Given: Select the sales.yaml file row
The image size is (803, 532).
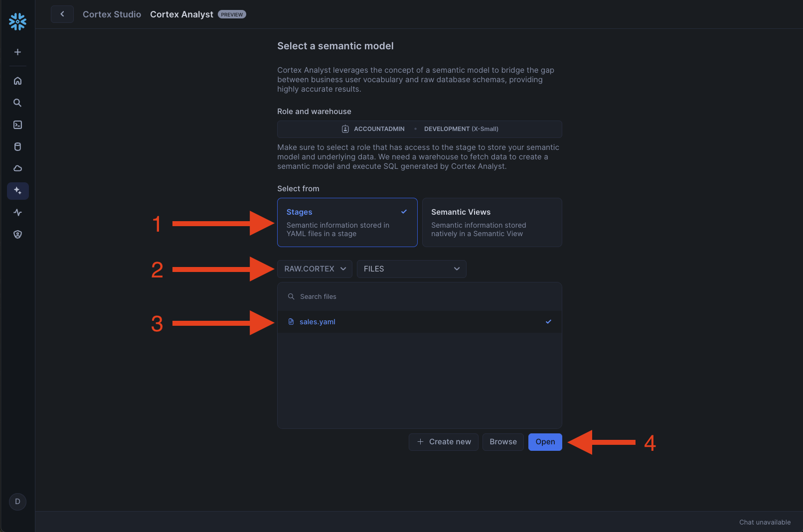Looking at the screenshot, I should point(419,322).
